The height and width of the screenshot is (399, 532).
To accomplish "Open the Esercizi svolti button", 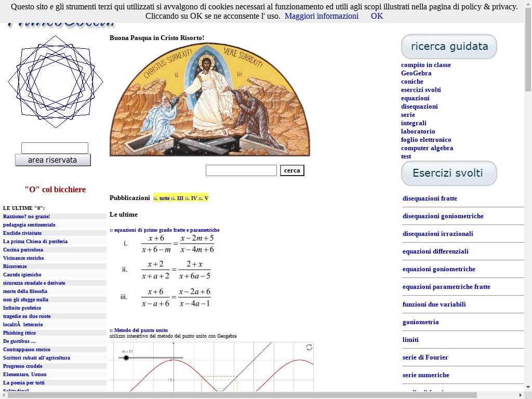I will click(x=449, y=174).
